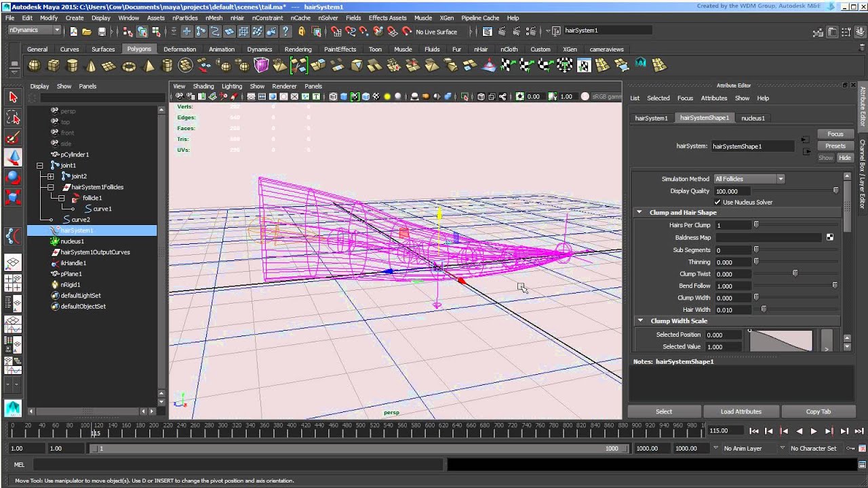Create a polygon cone from the shelf
This screenshot has width=868, height=488.
(91, 66)
